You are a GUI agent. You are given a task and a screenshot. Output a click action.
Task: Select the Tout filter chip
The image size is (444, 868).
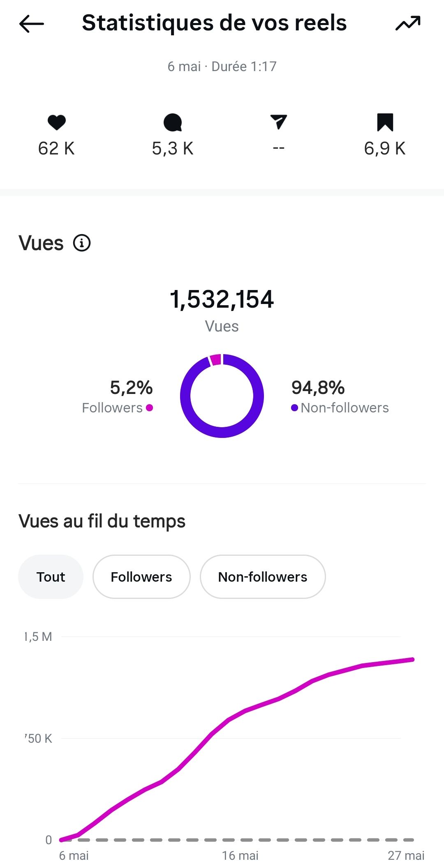51,577
